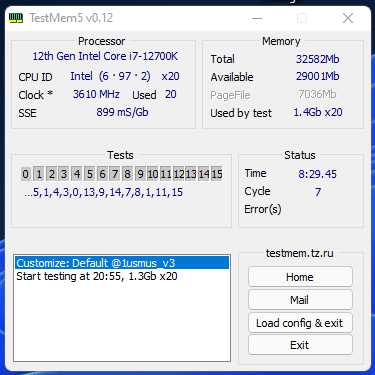Click test indicator box 13
Image resolution: width=375 pixels, height=375 pixels.
(x=191, y=174)
